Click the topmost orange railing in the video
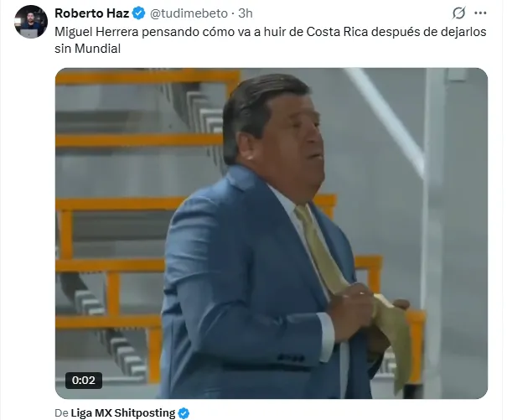 147,76
